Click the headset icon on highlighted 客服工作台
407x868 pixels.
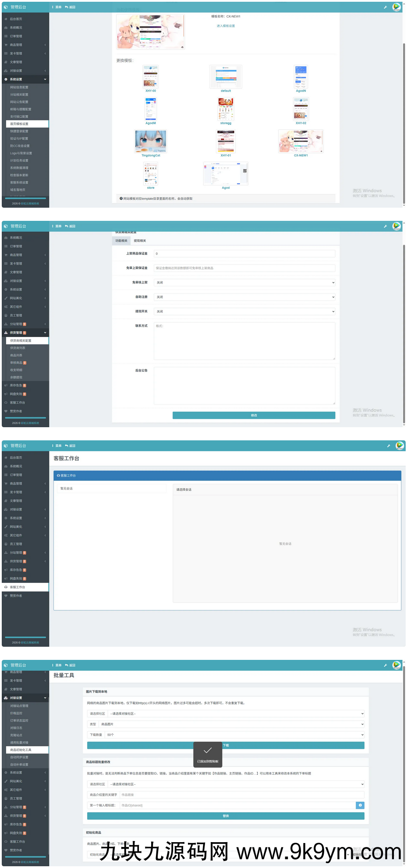point(6,587)
